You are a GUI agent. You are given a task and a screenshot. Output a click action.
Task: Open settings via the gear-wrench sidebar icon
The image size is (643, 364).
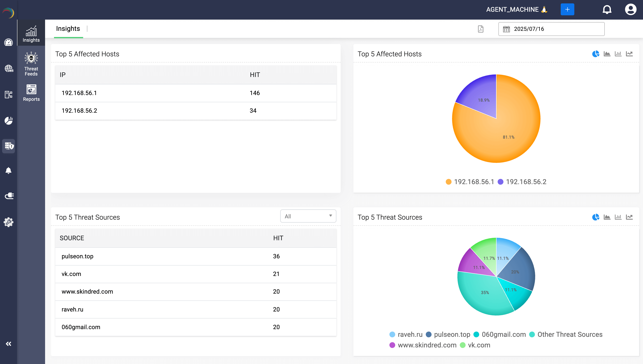point(9,222)
